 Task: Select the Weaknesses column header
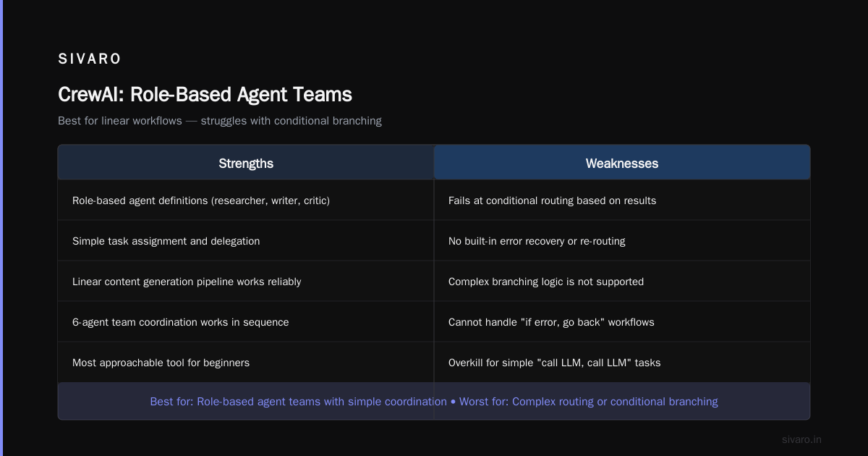coord(622,163)
